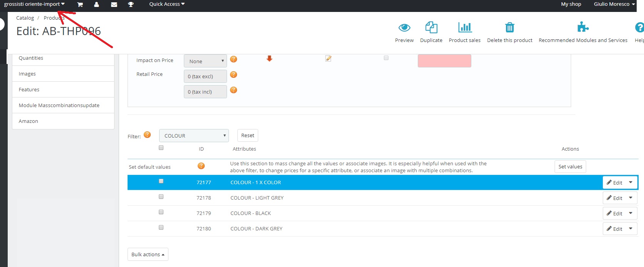Click Retail Price tax incl field
The image size is (644, 267).
click(205, 92)
